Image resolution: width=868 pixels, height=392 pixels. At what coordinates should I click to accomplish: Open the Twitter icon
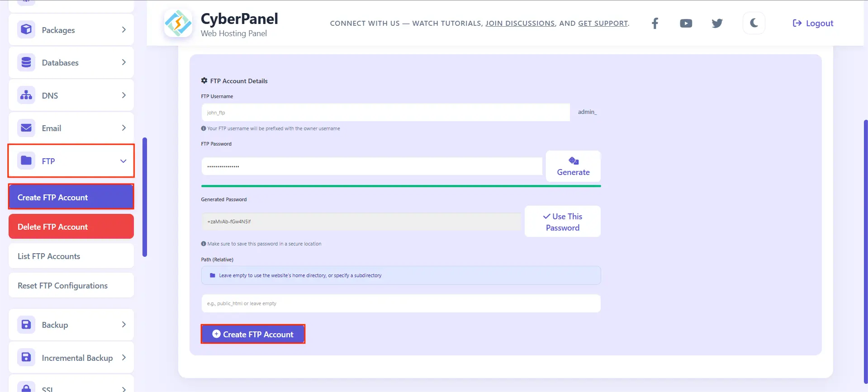click(x=717, y=24)
